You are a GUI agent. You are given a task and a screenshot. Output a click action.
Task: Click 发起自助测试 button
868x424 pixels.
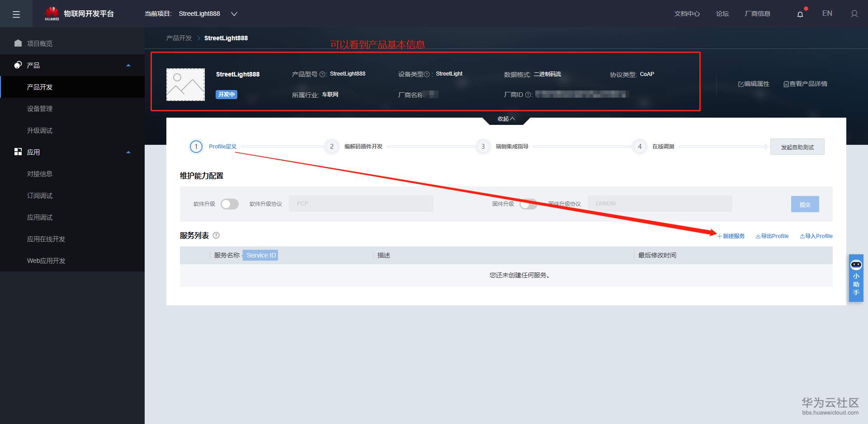tap(797, 147)
